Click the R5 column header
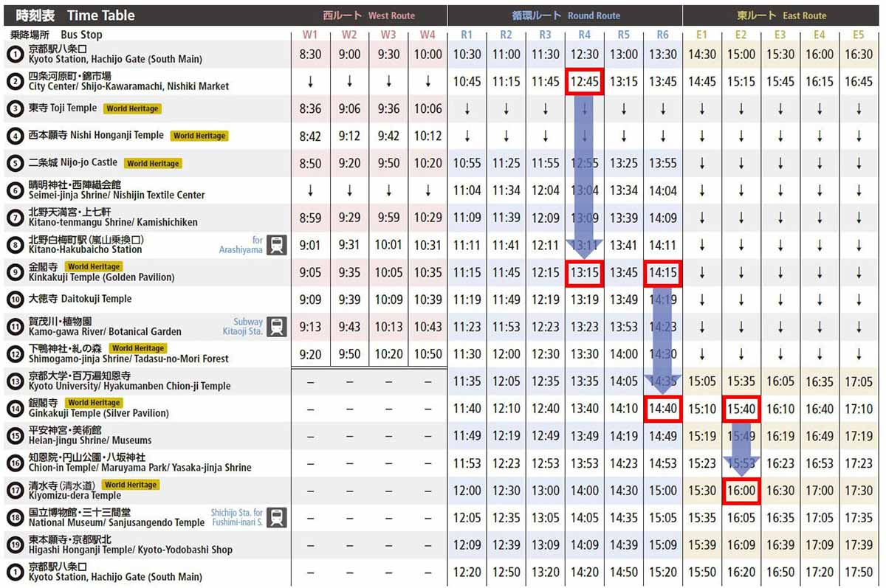886x588 pixels. pyautogui.click(x=623, y=35)
